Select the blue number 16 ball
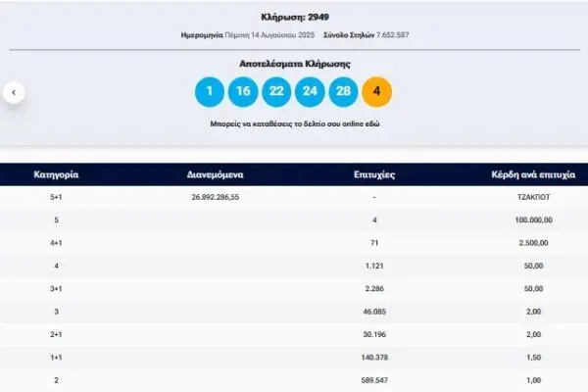This screenshot has width=588, height=392. [x=242, y=93]
